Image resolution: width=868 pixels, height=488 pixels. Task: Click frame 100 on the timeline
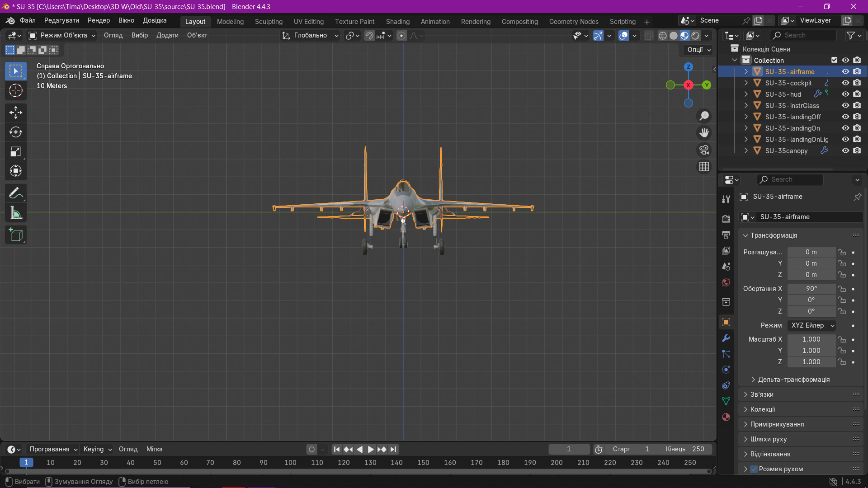pyautogui.click(x=290, y=463)
